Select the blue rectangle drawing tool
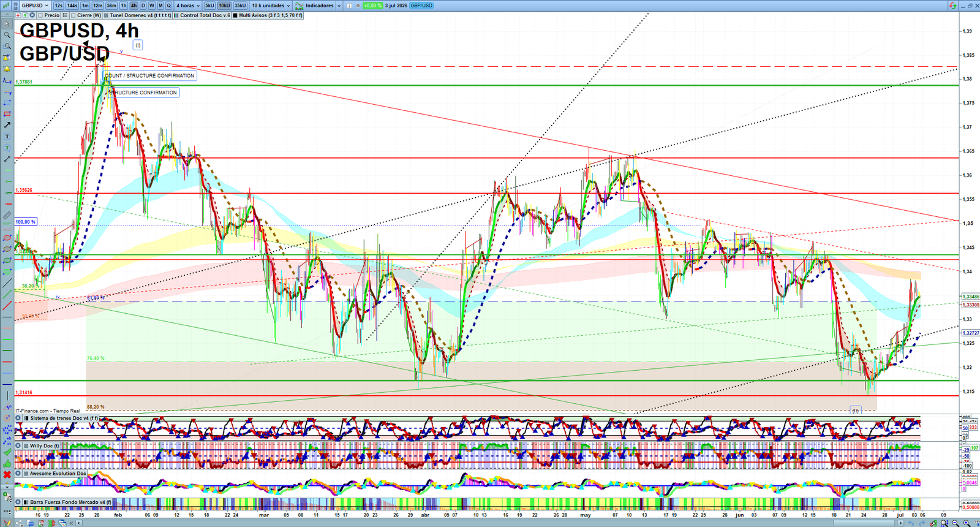 click(7, 103)
